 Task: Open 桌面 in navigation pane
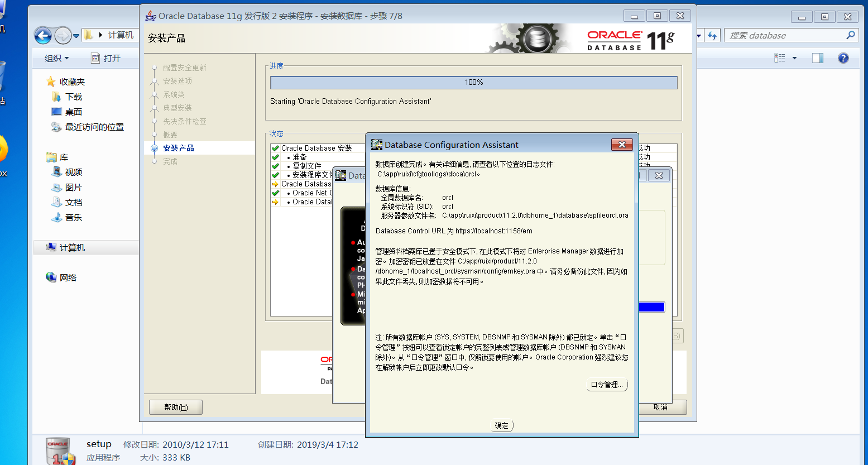point(74,112)
